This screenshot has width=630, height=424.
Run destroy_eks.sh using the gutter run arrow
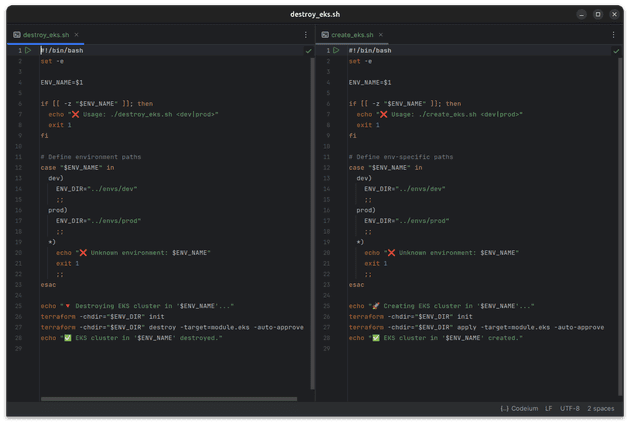tap(28, 50)
